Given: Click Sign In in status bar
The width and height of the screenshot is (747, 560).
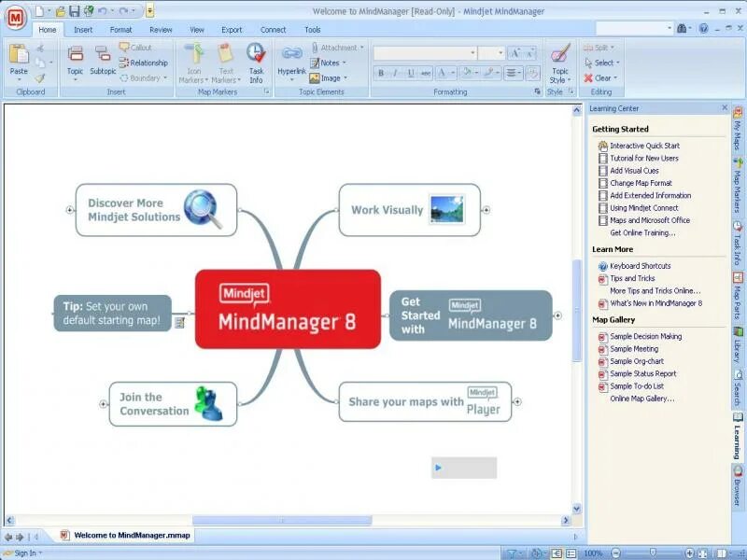Looking at the screenshot, I should click(x=25, y=553).
